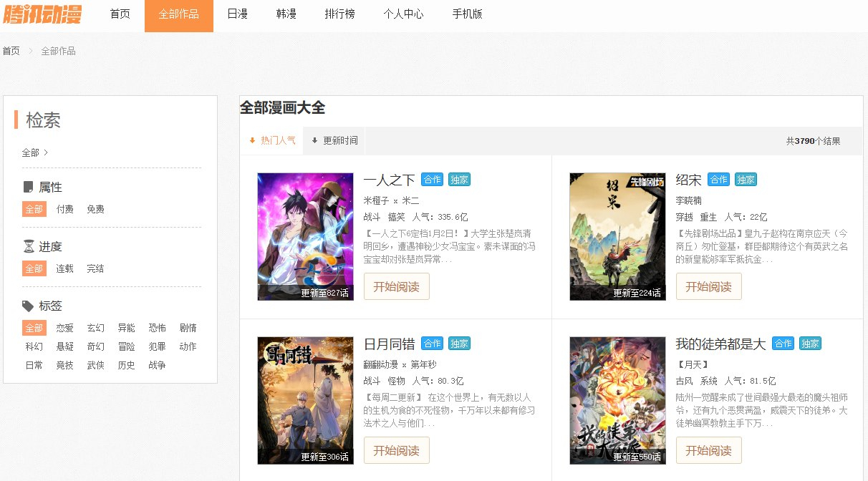Screen dimensions: 868x481
Task: Choose the 竞技 tag
Action: (65, 365)
